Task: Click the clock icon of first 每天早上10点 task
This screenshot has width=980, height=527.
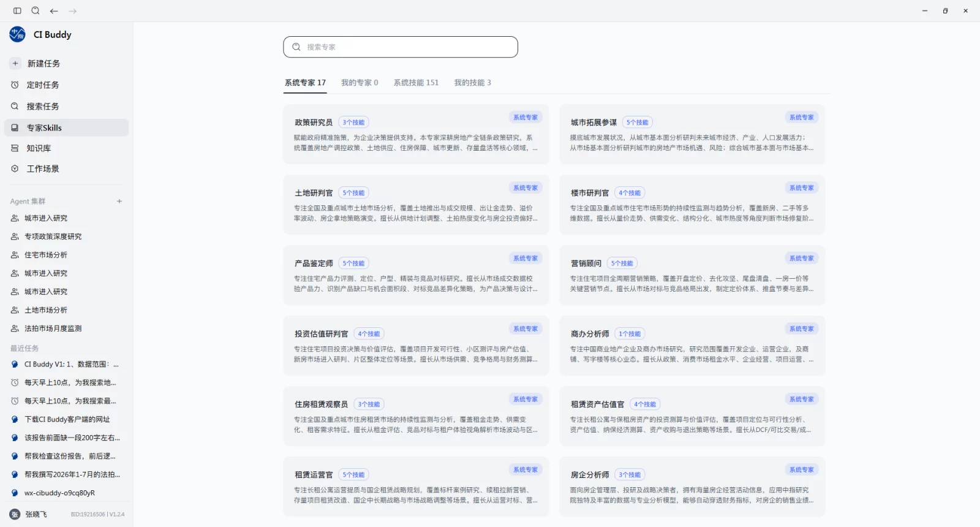Action: (15, 382)
